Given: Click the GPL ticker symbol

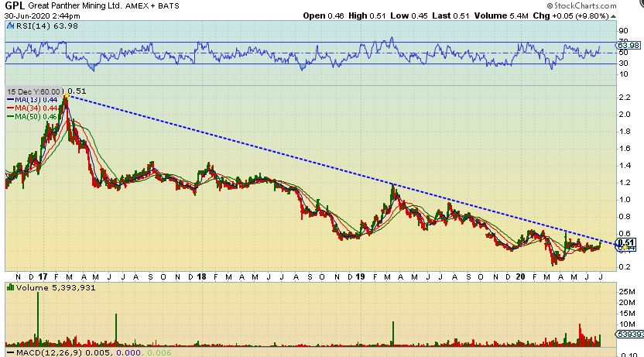Looking at the screenshot, I should pos(15,5).
